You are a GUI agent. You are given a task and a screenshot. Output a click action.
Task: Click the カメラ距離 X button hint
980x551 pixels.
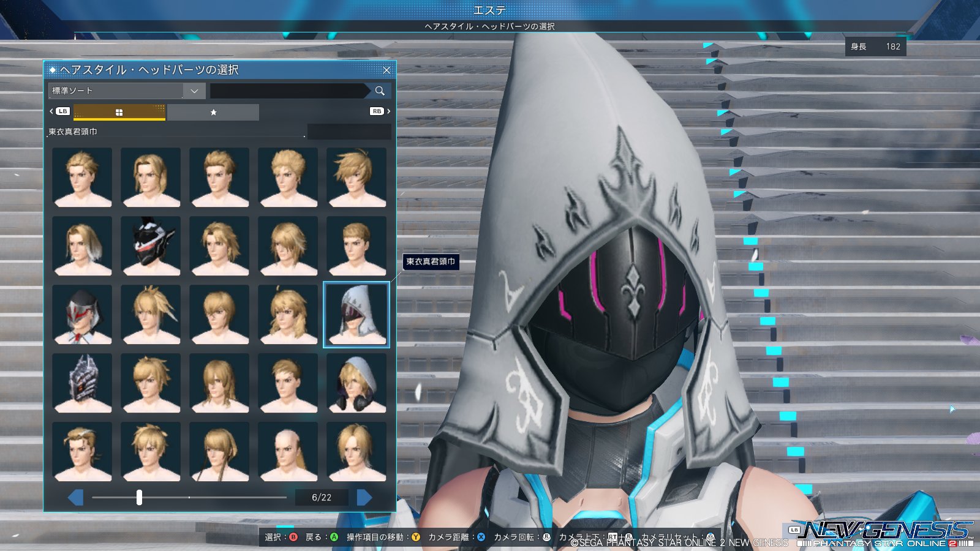point(457,537)
